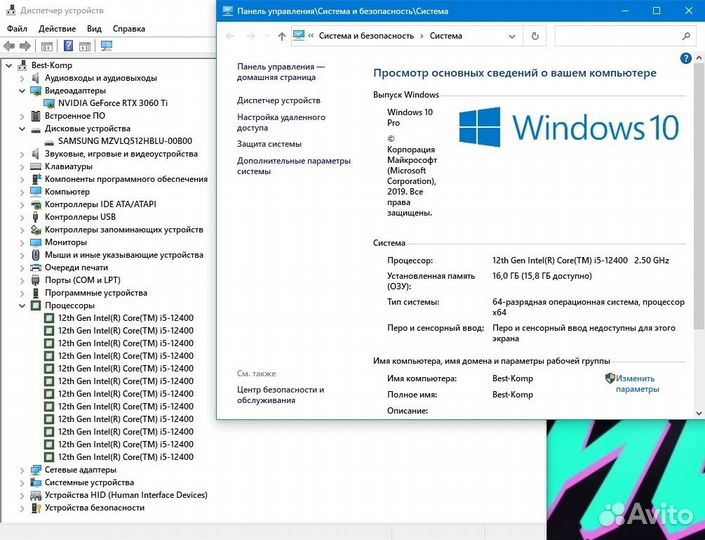Go up one level with the up arrow
Viewport: 705px width, 540px height.
(281, 36)
